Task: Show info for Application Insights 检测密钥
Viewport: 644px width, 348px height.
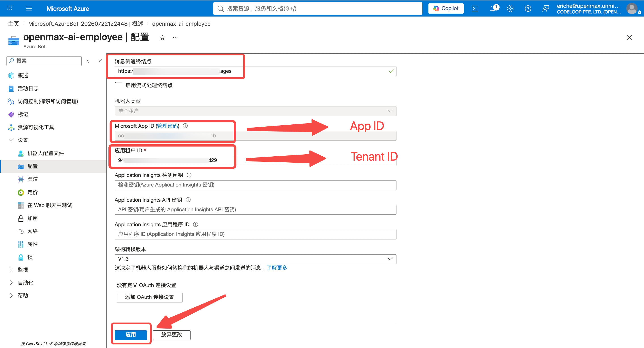Action: 189,175
